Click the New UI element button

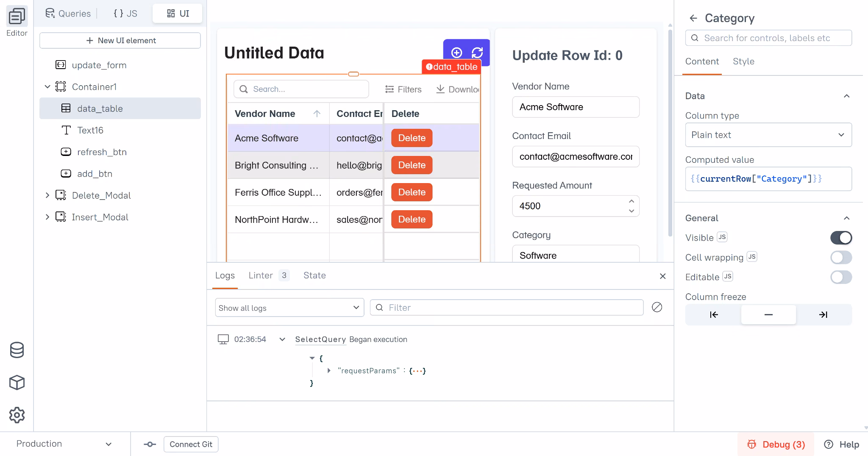pyautogui.click(x=120, y=41)
